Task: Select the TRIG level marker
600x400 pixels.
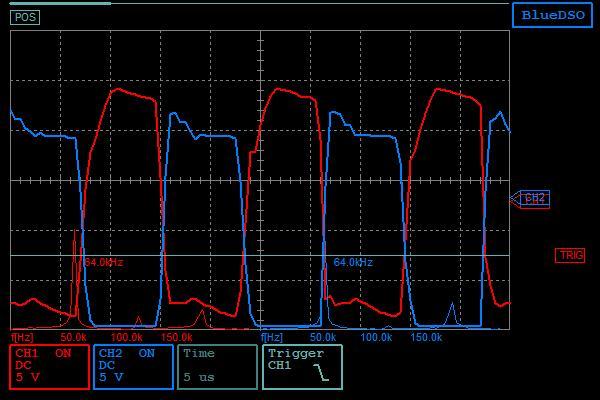Action: [x=570, y=255]
